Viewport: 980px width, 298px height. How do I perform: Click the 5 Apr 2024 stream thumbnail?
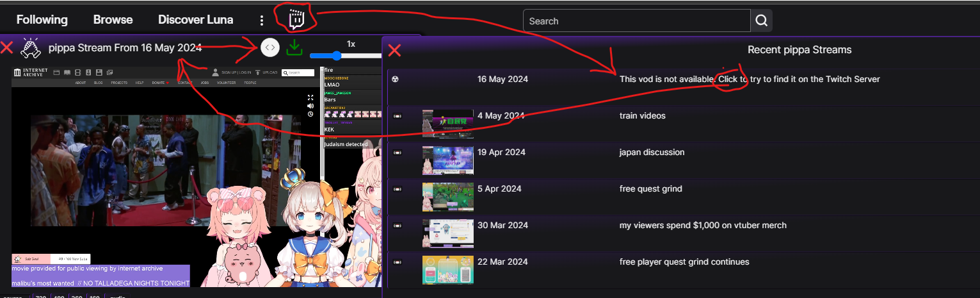tap(448, 196)
